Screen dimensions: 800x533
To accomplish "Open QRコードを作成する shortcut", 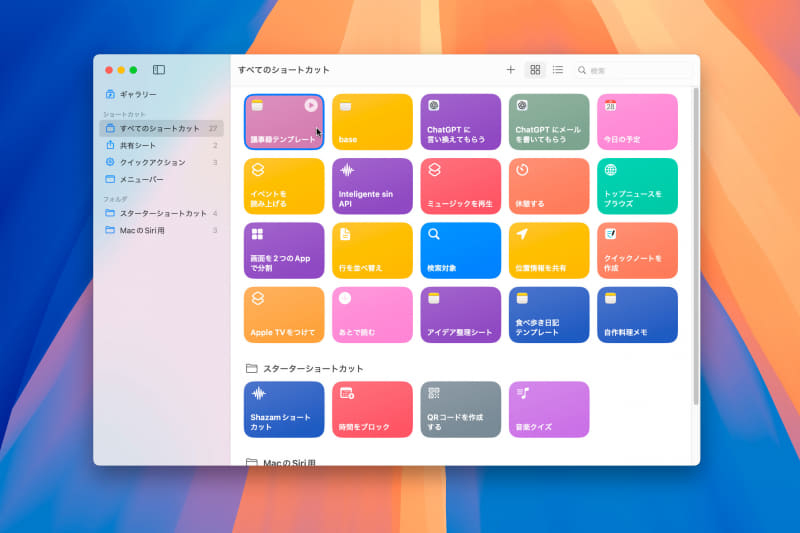I will click(x=460, y=410).
